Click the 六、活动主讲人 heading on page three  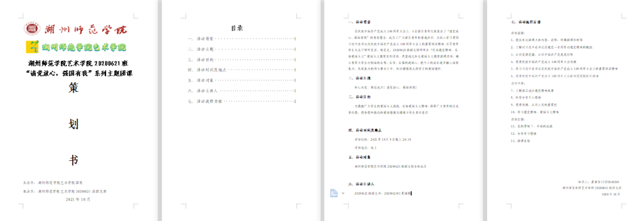click(361, 184)
